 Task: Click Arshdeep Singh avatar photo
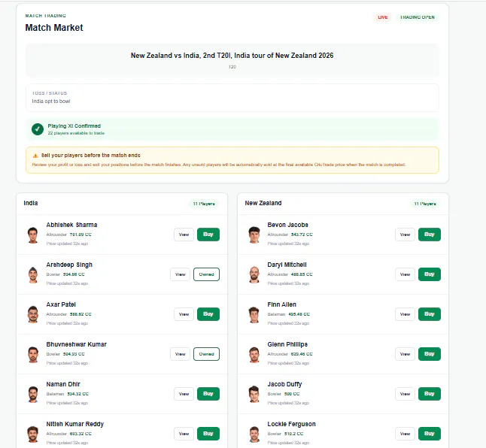[x=33, y=275]
